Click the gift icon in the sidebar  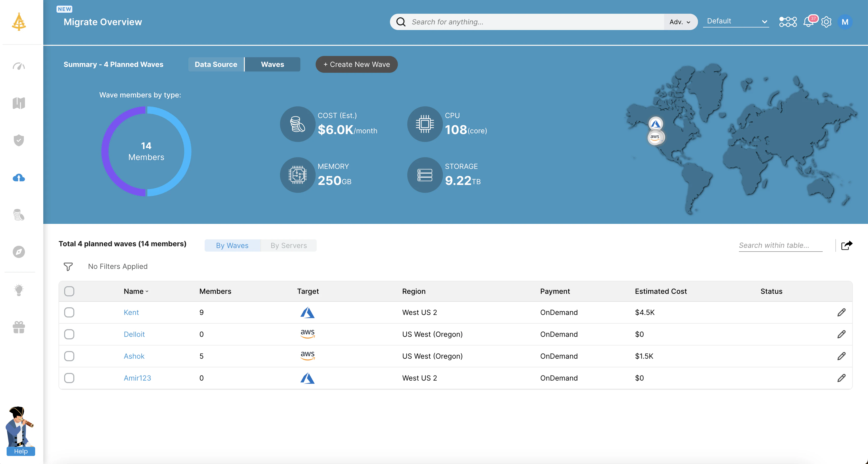click(19, 327)
